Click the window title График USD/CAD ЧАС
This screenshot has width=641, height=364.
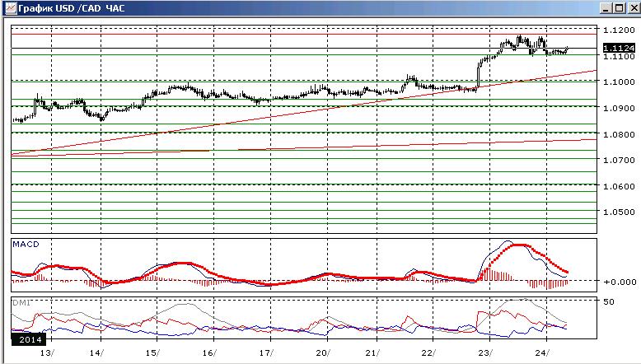[71, 8]
